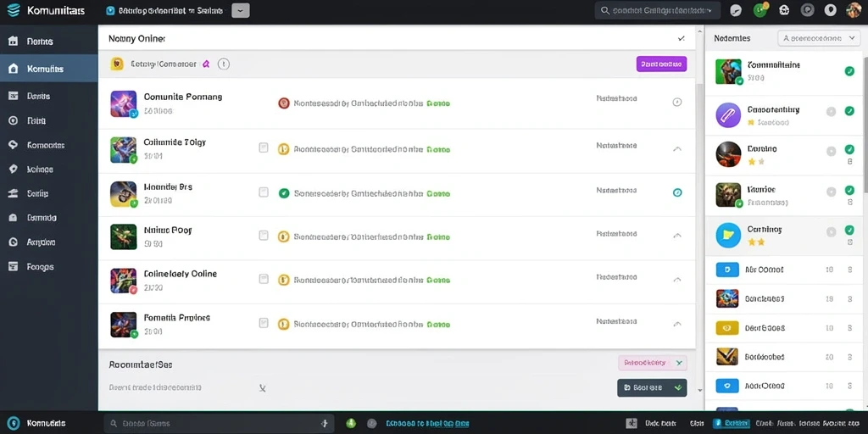Click the purple paperclip icon in Nodomies panel
The image size is (868, 434).
point(728,115)
